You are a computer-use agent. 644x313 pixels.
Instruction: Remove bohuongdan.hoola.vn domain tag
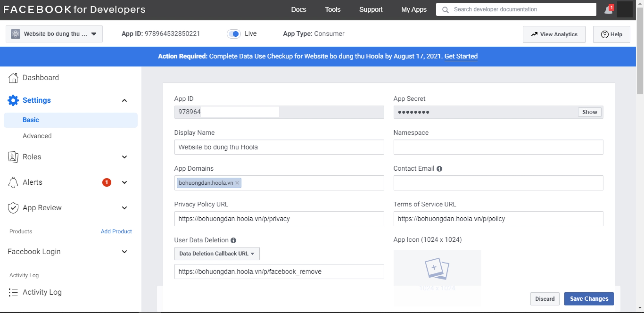pos(237,183)
